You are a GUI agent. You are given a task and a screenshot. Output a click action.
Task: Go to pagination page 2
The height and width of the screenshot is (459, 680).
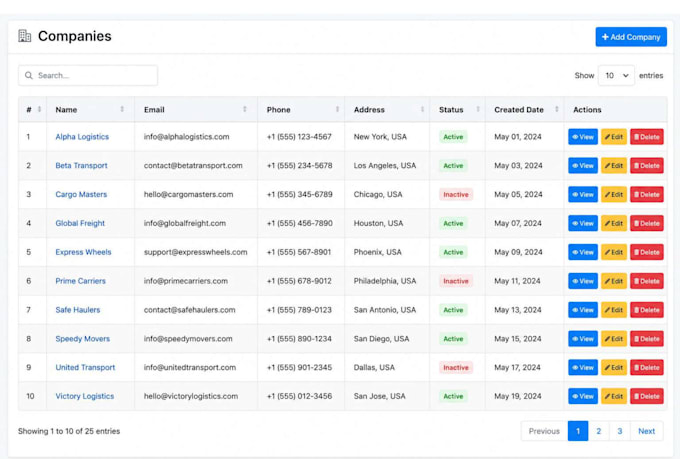598,431
